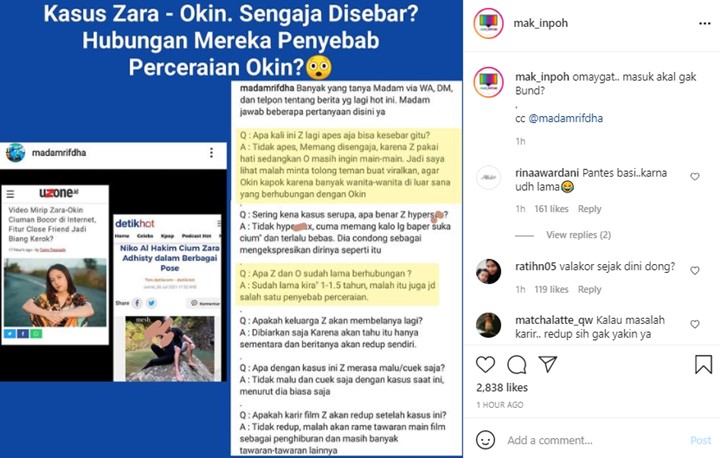Screen dimensions: 720x458
Task: Reply to ratihn05's comment
Action: pos(589,289)
